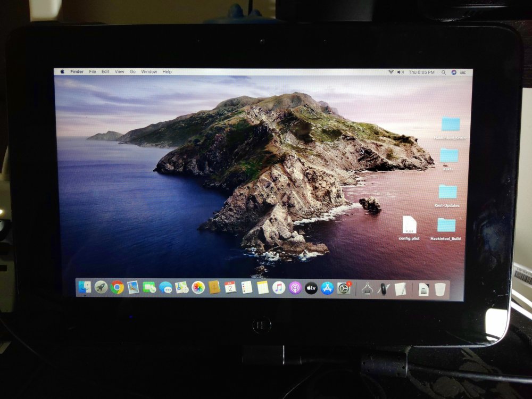
Task: Open Reminders from the Dock
Action: pos(247,288)
